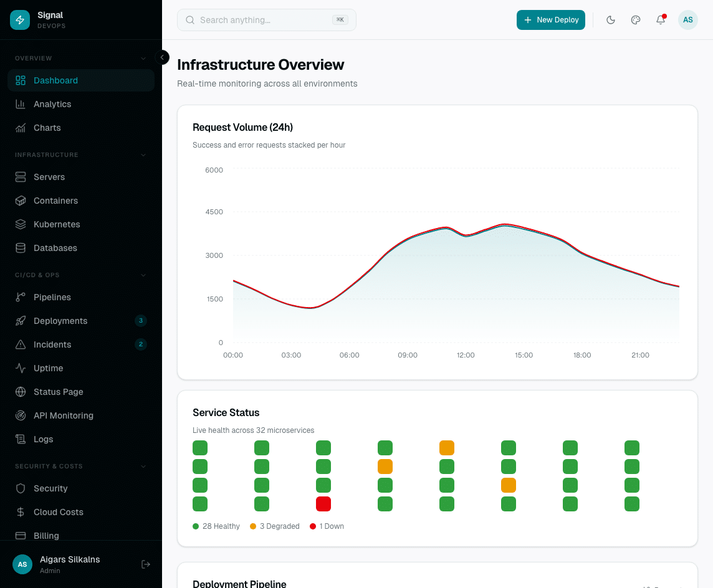This screenshot has width=713, height=588.
Task: Collapse the Overview section chevron
Action: click(x=145, y=58)
